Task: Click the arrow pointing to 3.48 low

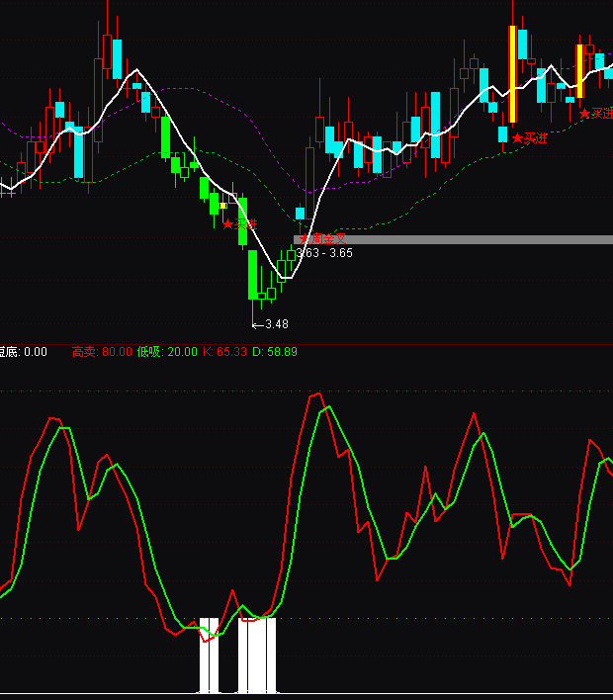Action: (x=257, y=324)
